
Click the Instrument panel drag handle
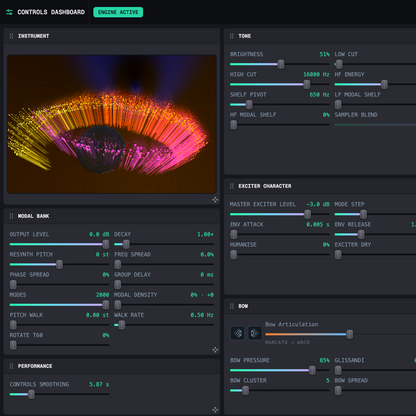(x=11, y=36)
